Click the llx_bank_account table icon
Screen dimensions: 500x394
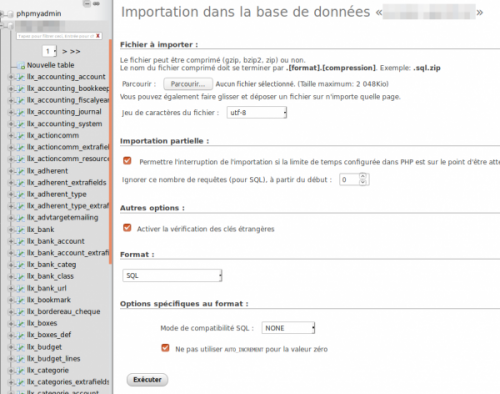[21, 241]
